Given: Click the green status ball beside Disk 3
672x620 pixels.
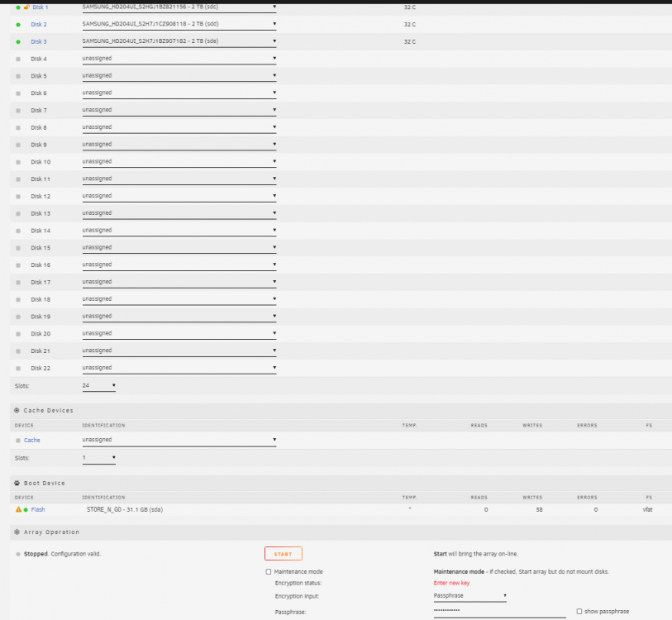Looking at the screenshot, I should 18,41.
